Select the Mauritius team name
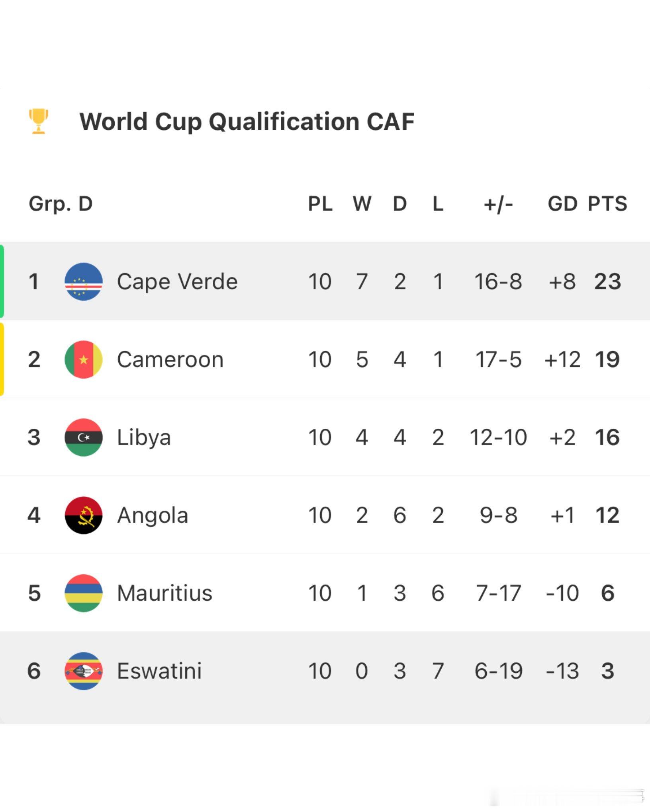Viewport: 650px width, 812px height. 165,593
